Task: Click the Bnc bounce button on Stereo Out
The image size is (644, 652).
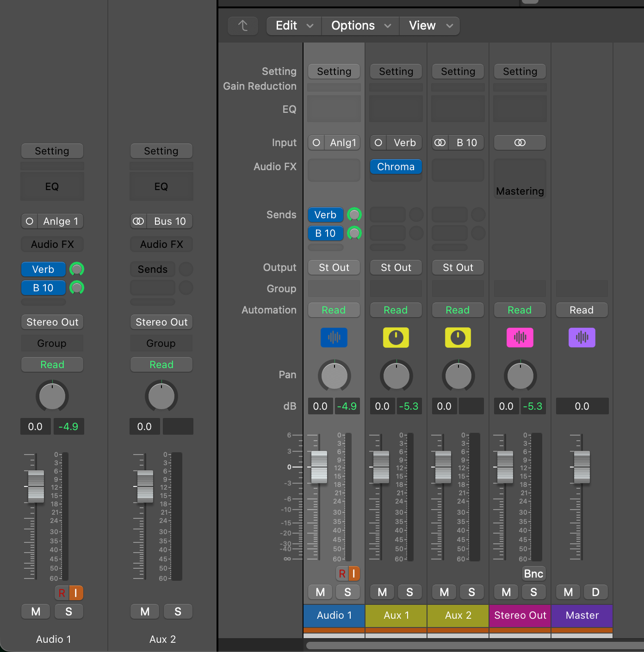Action: click(534, 574)
